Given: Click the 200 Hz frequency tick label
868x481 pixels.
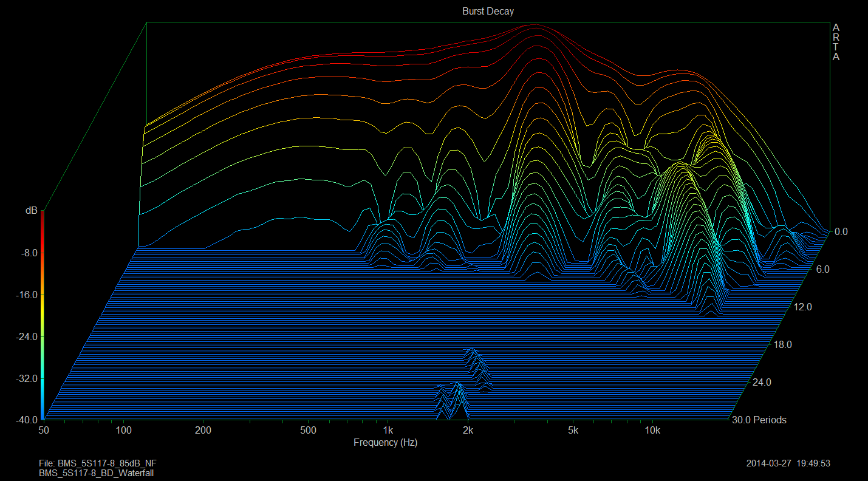Looking at the screenshot, I should [x=203, y=431].
